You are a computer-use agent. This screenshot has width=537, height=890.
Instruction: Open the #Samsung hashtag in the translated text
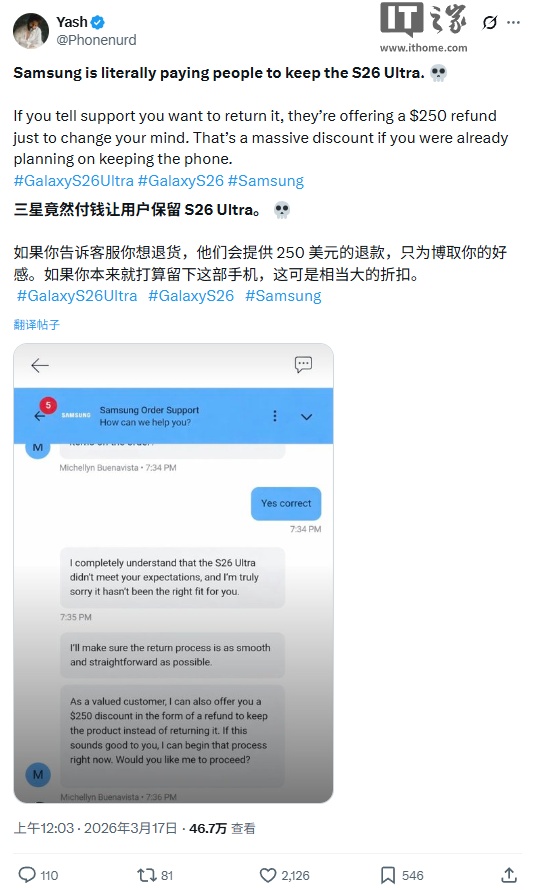click(x=283, y=296)
